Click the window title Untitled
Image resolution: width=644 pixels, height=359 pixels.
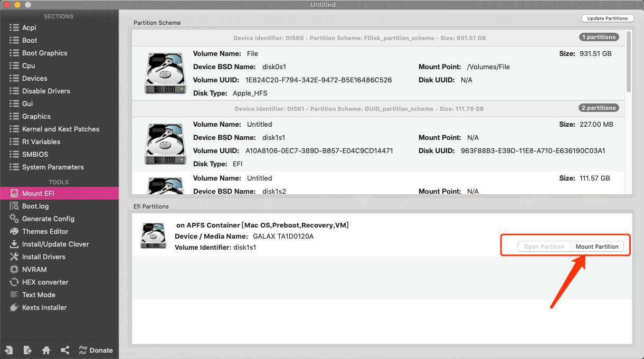click(x=323, y=5)
